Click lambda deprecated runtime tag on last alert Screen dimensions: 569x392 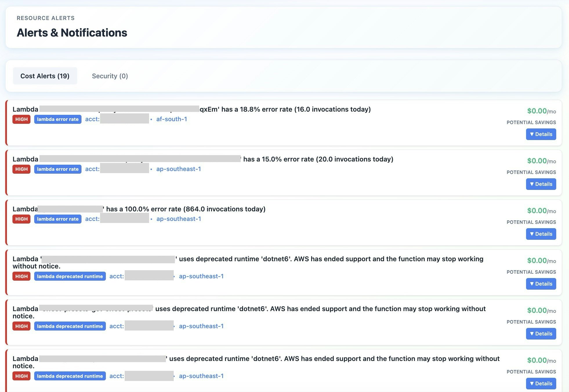pyautogui.click(x=70, y=376)
